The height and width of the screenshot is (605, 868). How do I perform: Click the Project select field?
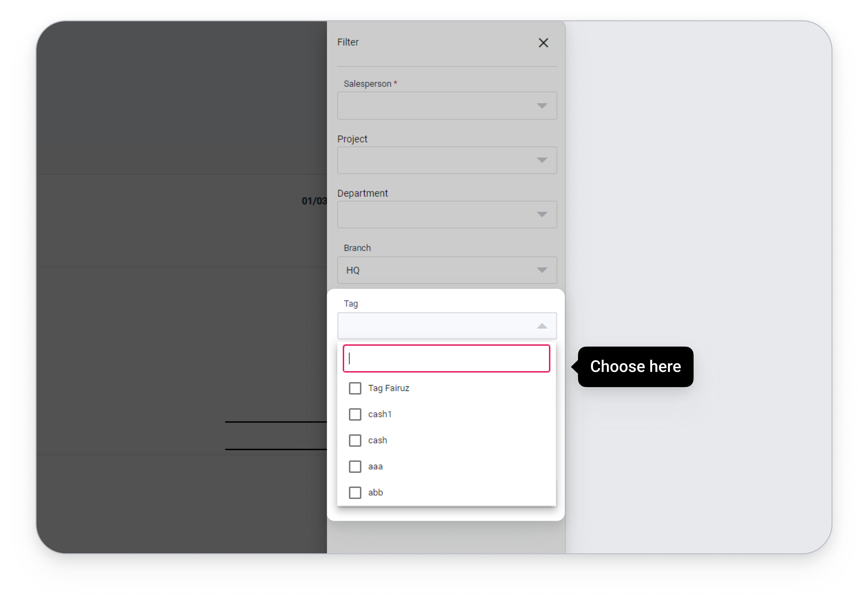point(435,160)
